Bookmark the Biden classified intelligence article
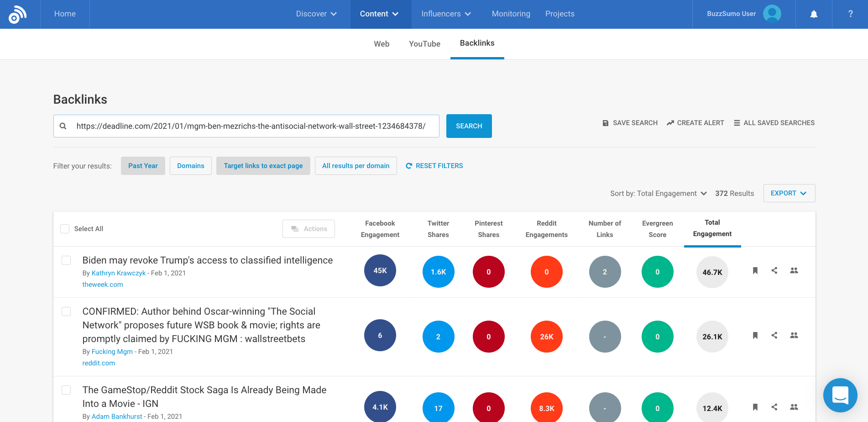This screenshot has width=868, height=422. coord(755,270)
